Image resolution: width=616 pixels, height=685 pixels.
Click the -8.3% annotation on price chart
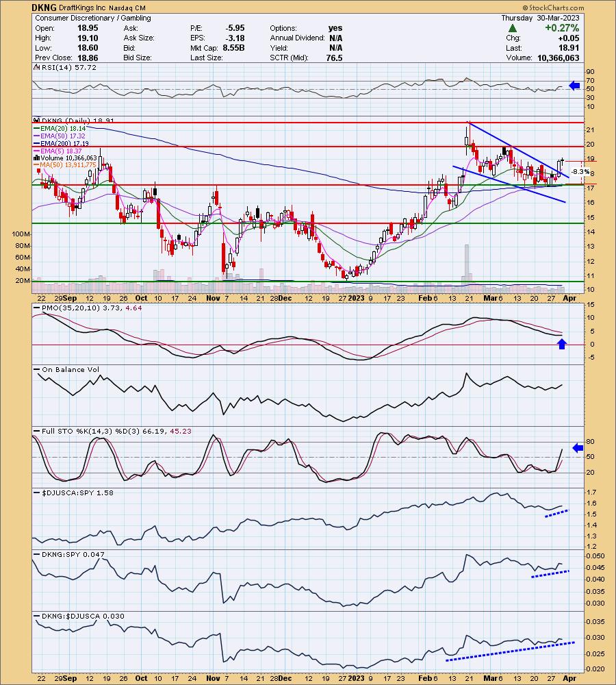tap(580, 172)
